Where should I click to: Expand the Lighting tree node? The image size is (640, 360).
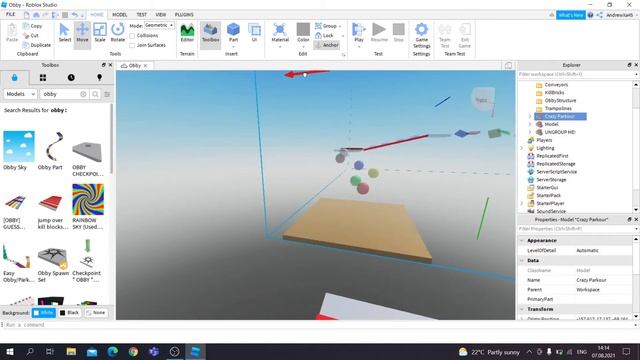point(522,148)
